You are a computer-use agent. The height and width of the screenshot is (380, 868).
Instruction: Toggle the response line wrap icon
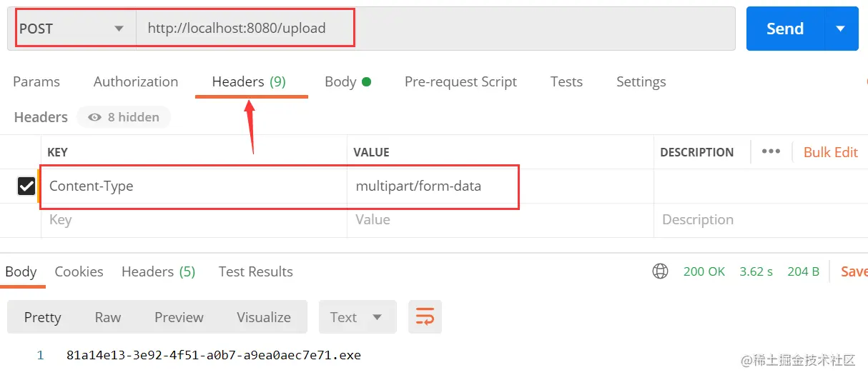pos(425,317)
